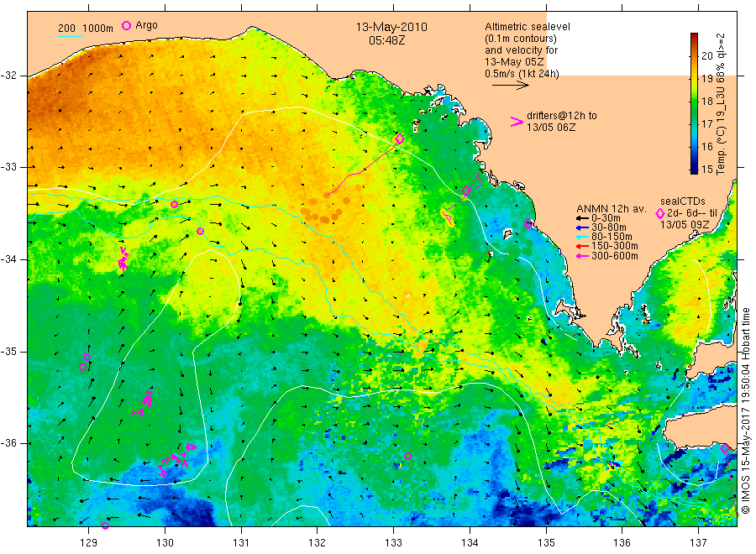Image resolution: width=756 pixels, height=554 pixels.
Task: Select seal CTD diamond near 137.3E 36.1S
Action: [725, 449]
